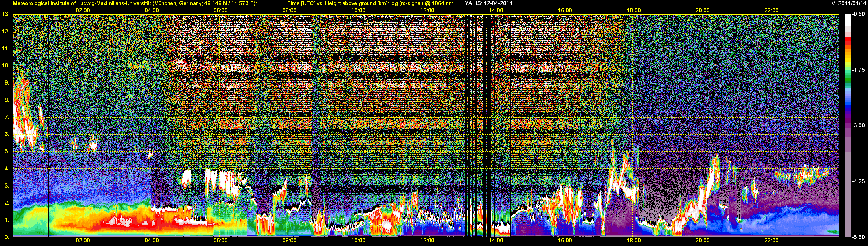Click the 18:00 tick label on top axis

tap(634, 10)
